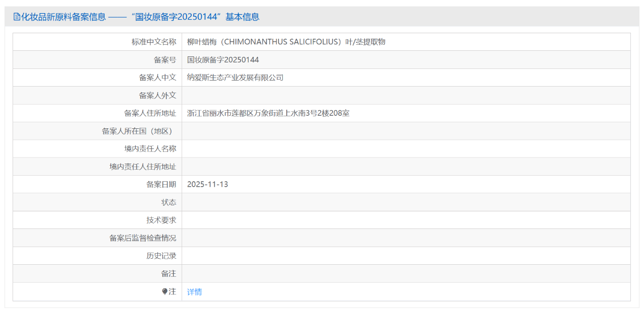
Task: Click the 备案人外文 row label
Action: (x=157, y=95)
